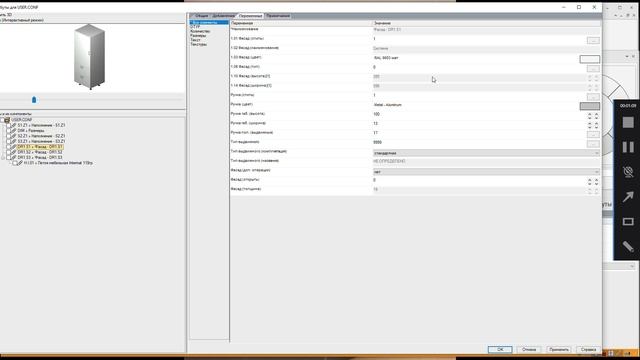Click the 'НЕ ОПРЕДЕЛЕНО' value cell

(486, 161)
